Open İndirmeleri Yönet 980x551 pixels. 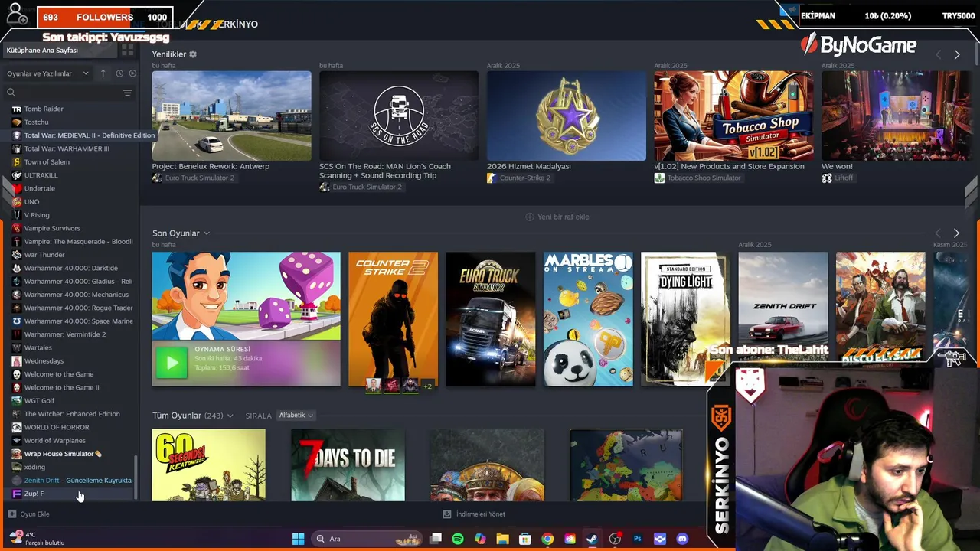click(x=475, y=514)
